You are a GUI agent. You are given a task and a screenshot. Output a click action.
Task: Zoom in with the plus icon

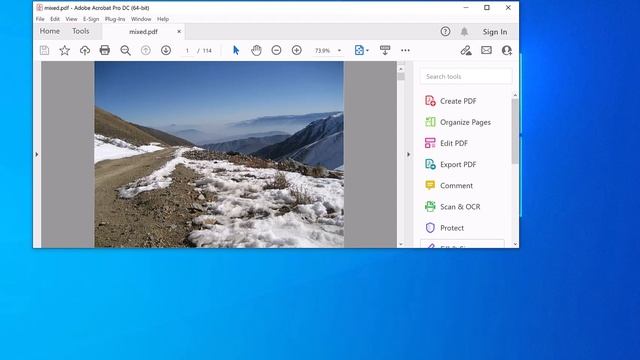pyautogui.click(x=297, y=50)
